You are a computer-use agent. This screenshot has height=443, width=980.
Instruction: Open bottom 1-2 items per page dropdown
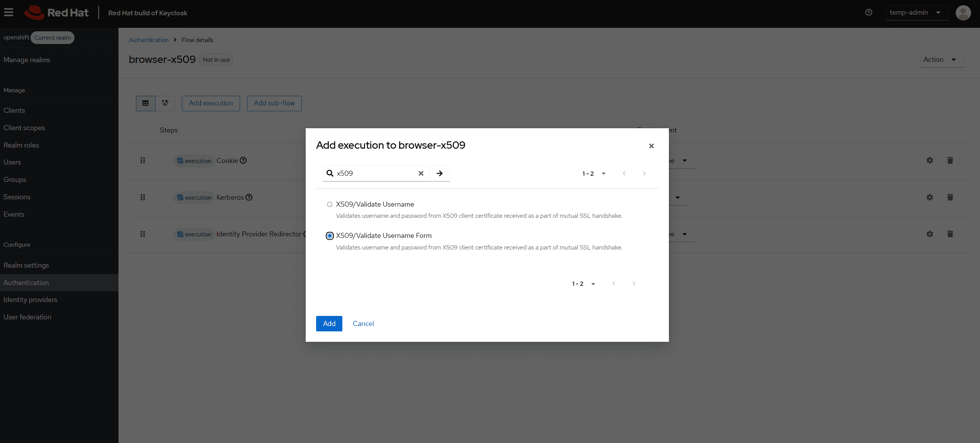pyautogui.click(x=583, y=283)
